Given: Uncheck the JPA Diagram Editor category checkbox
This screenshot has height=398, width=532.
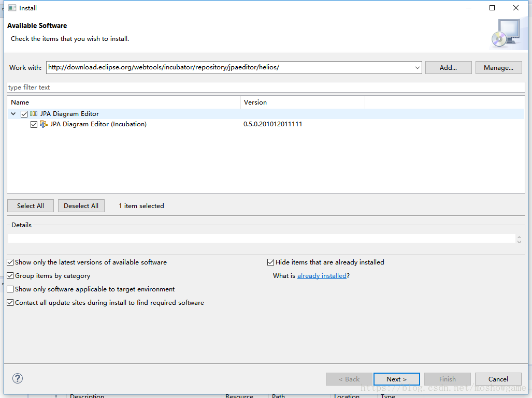Looking at the screenshot, I should coord(24,114).
